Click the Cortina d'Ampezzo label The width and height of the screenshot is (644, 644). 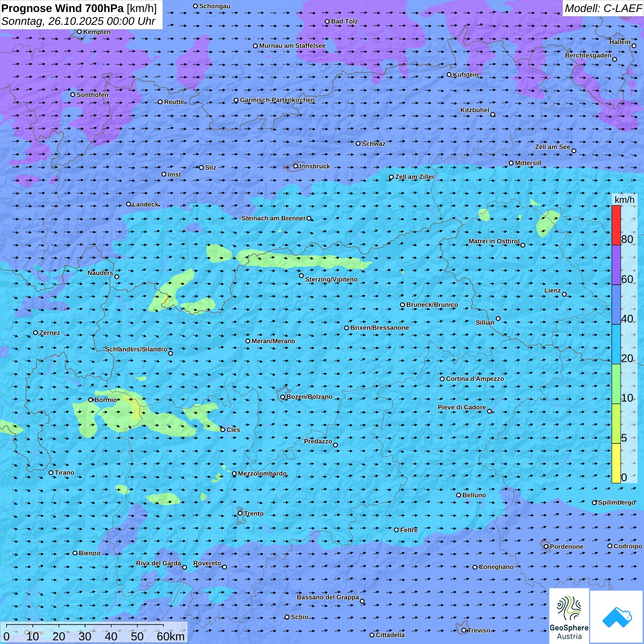coord(475,379)
